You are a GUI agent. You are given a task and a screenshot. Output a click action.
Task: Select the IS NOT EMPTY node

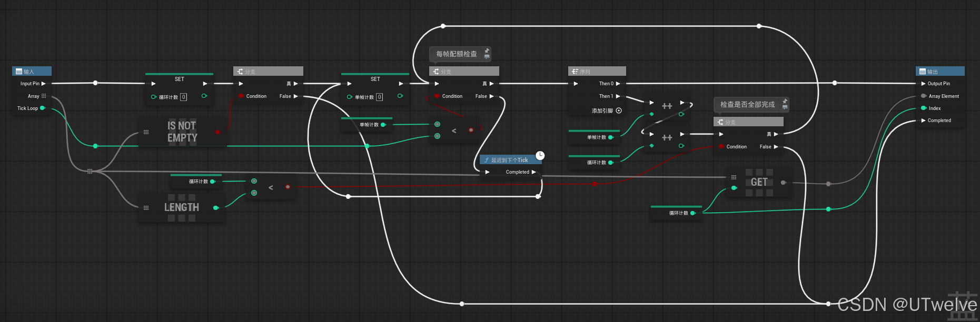click(x=182, y=132)
